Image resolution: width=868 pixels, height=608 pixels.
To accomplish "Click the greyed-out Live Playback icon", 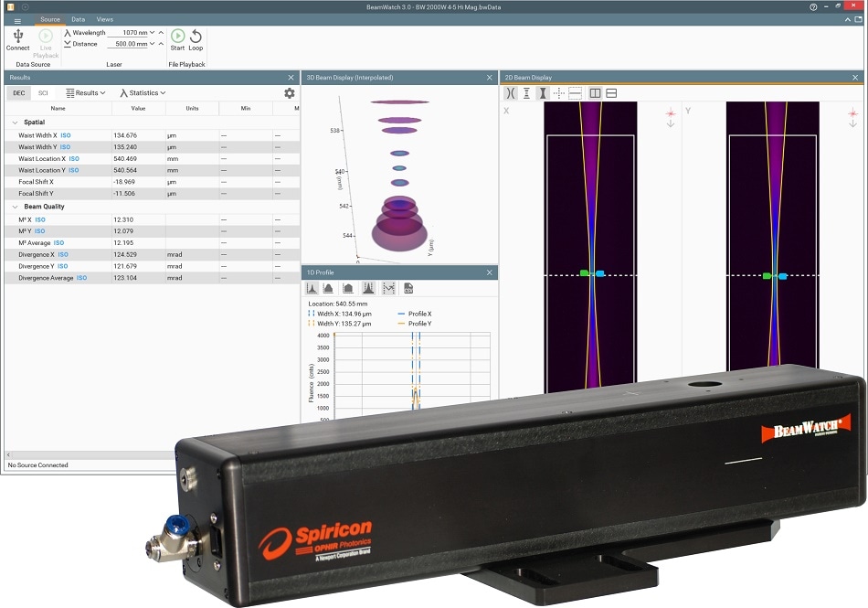I will 46,36.
